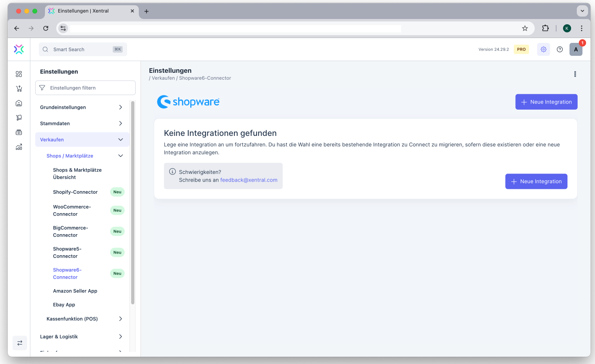This screenshot has height=364, width=595.
Task: Click the settings gear icon
Action: [x=543, y=49]
